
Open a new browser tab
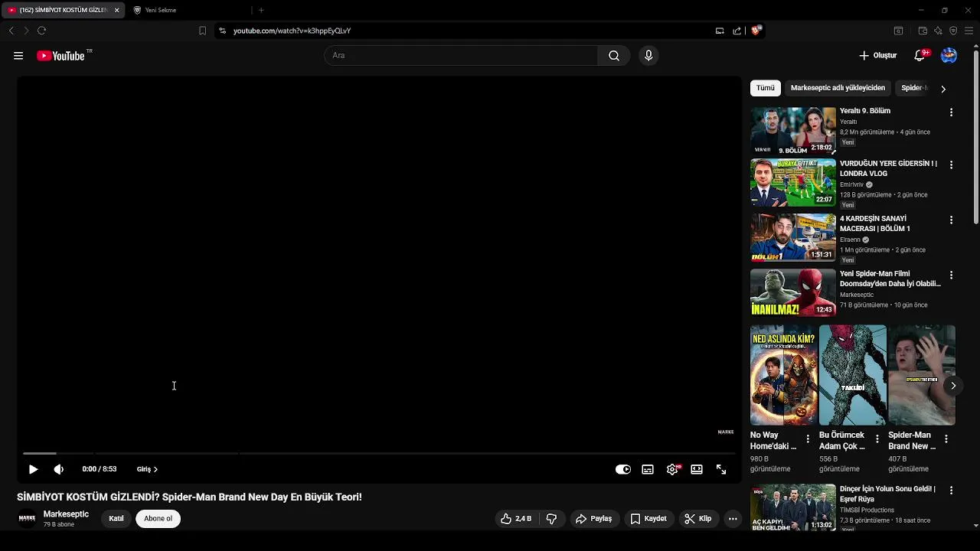261,10
